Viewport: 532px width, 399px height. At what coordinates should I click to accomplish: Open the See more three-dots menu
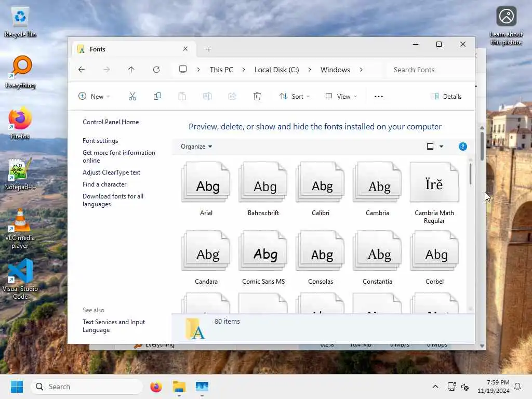tap(379, 96)
